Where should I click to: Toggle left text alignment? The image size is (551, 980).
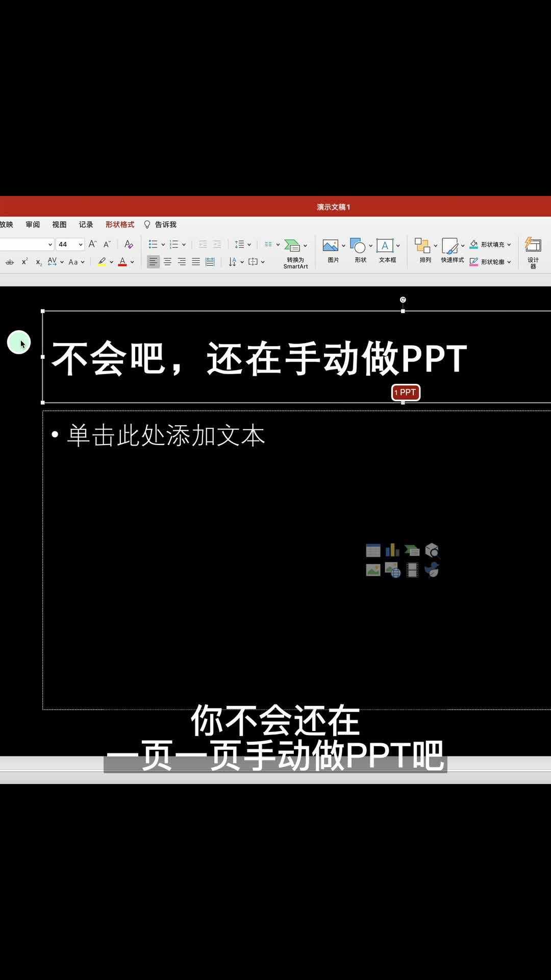click(153, 262)
